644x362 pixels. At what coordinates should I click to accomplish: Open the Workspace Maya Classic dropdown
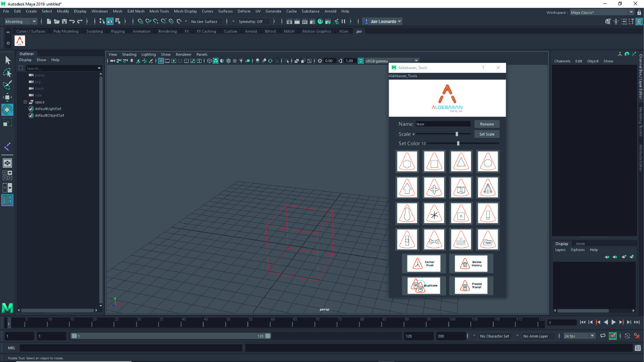point(602,13)
